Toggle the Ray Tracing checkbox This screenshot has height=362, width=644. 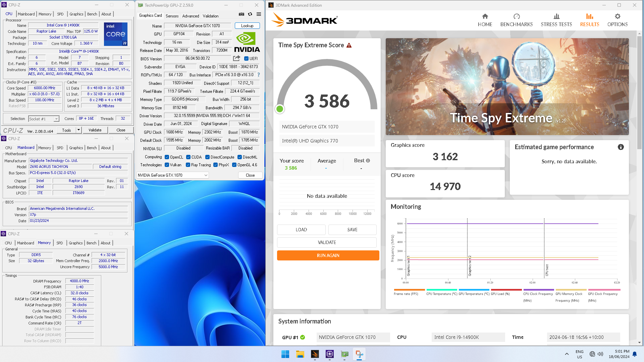coord(188,165)
